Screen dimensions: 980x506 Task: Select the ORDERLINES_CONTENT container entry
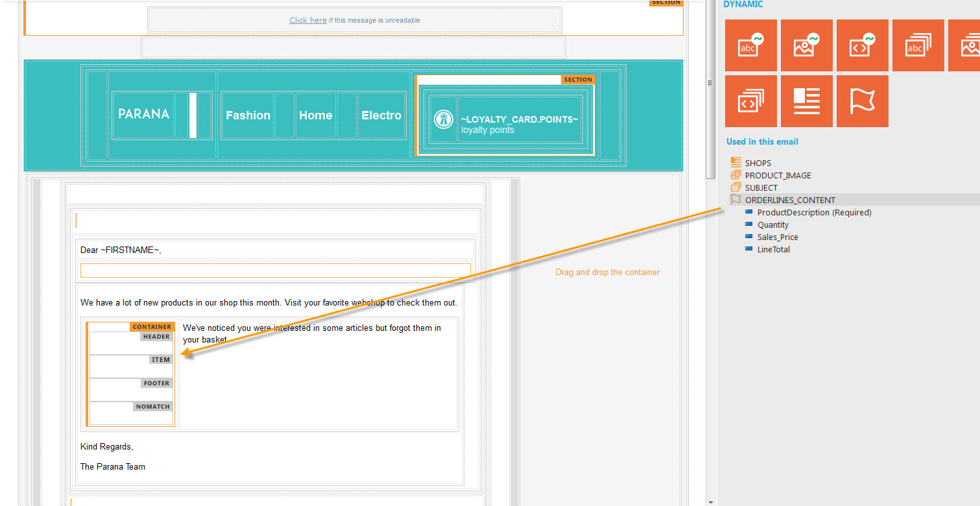pyautogui.click(x=789, y=200)
